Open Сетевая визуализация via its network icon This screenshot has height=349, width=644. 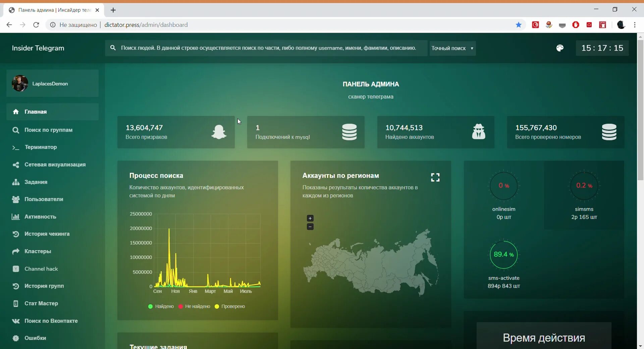tap(16, 165)
